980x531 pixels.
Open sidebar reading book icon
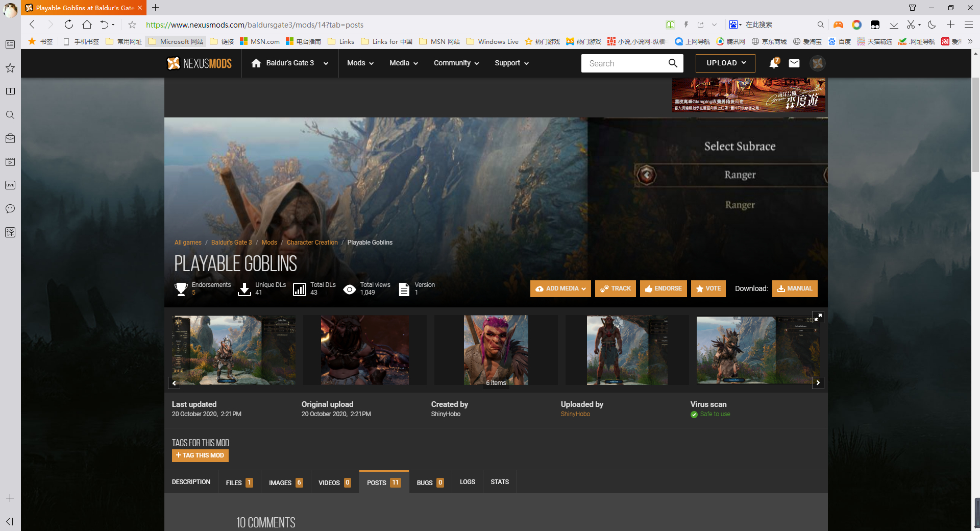10,91
